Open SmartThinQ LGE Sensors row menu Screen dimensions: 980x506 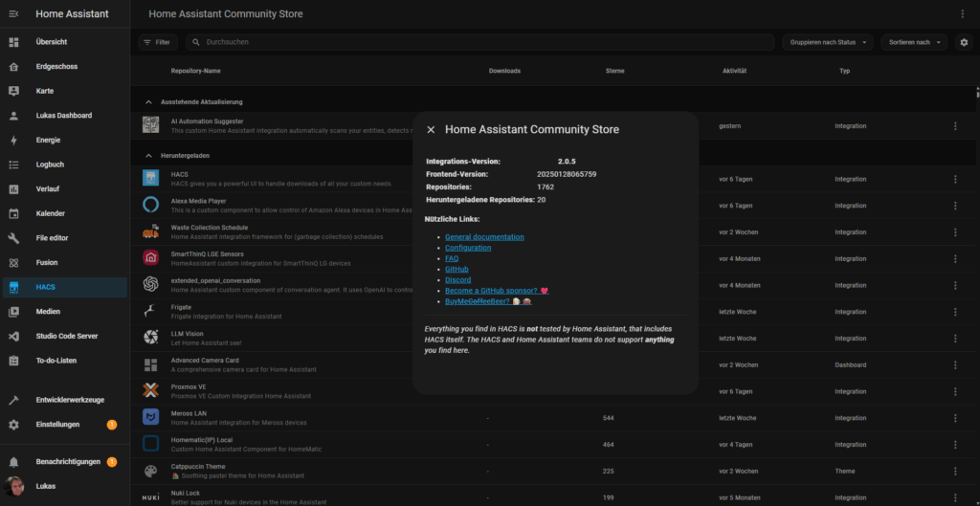tap(955, 258)
